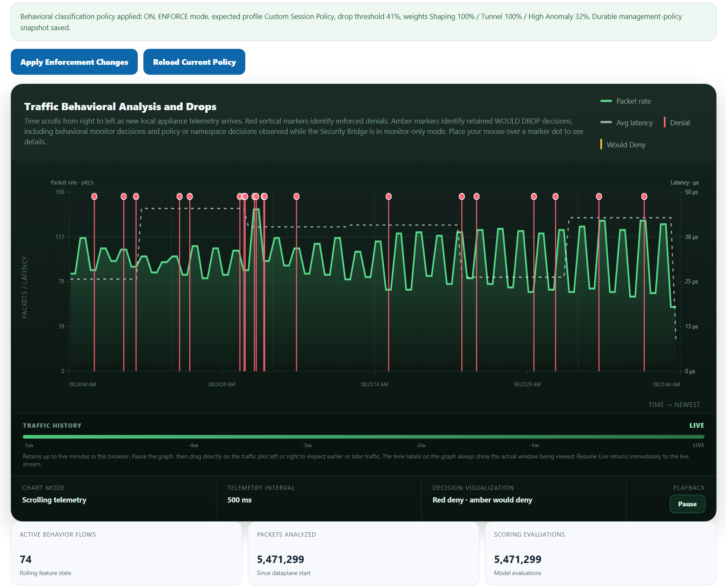Click the -5m label on history scale
726x588 pixels.
[x=28, y=445]
